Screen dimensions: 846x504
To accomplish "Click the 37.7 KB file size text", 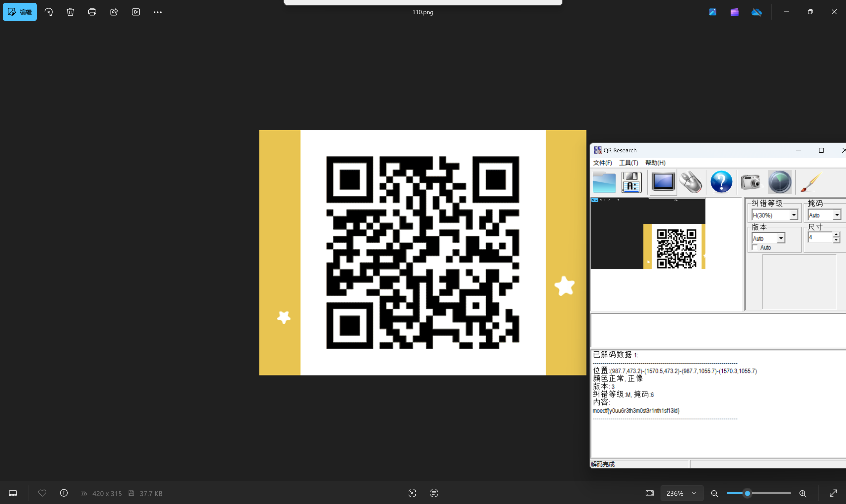I will pos(151,493).
